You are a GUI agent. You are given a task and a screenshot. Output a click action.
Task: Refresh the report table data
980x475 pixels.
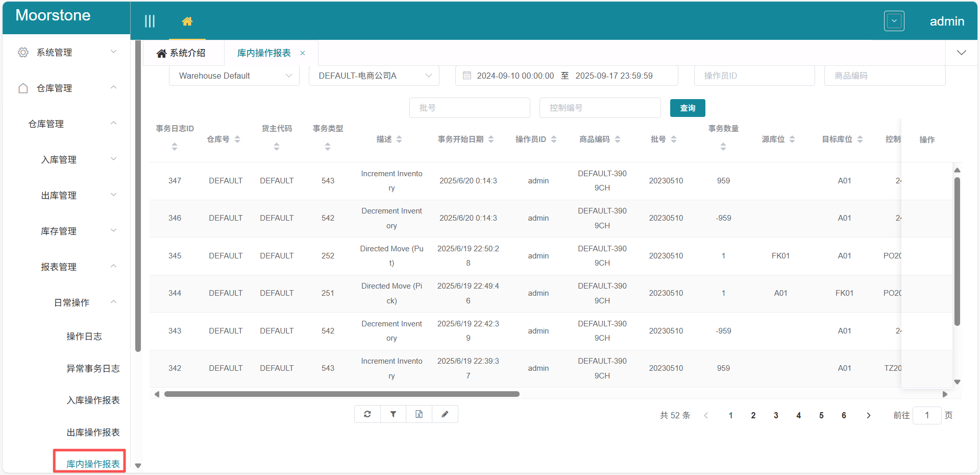click(367, 414)
